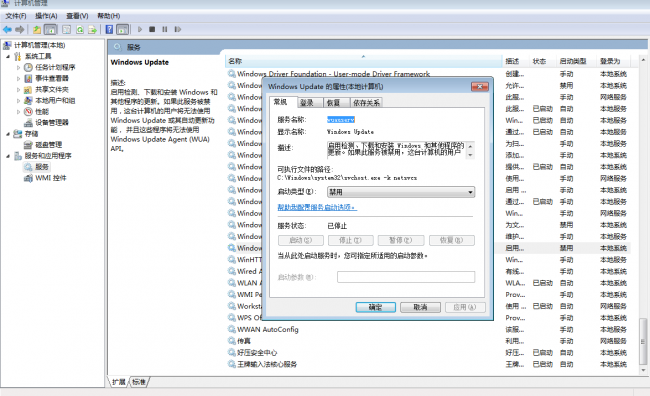The height and width of the screenshot is (396, 650).
Task: Click the 启动(S) service button
Action: pyautogui.click(x=301, y=240)
